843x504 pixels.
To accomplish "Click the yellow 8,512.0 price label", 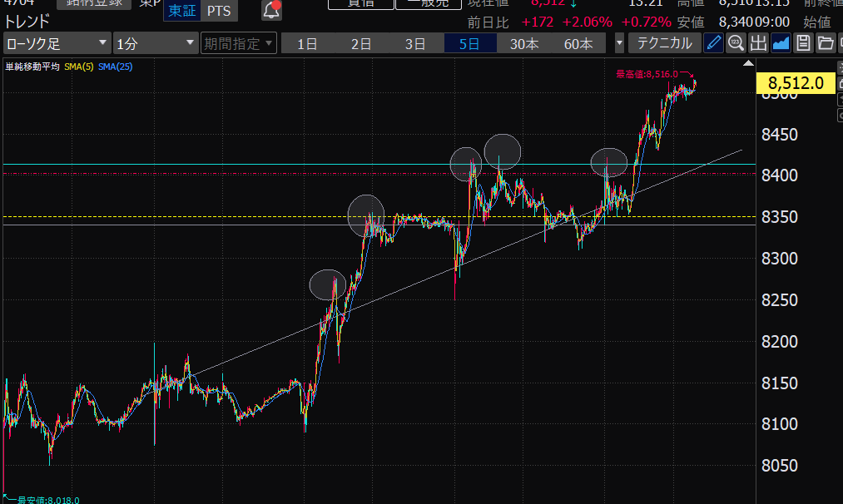I will click(796, 82).
